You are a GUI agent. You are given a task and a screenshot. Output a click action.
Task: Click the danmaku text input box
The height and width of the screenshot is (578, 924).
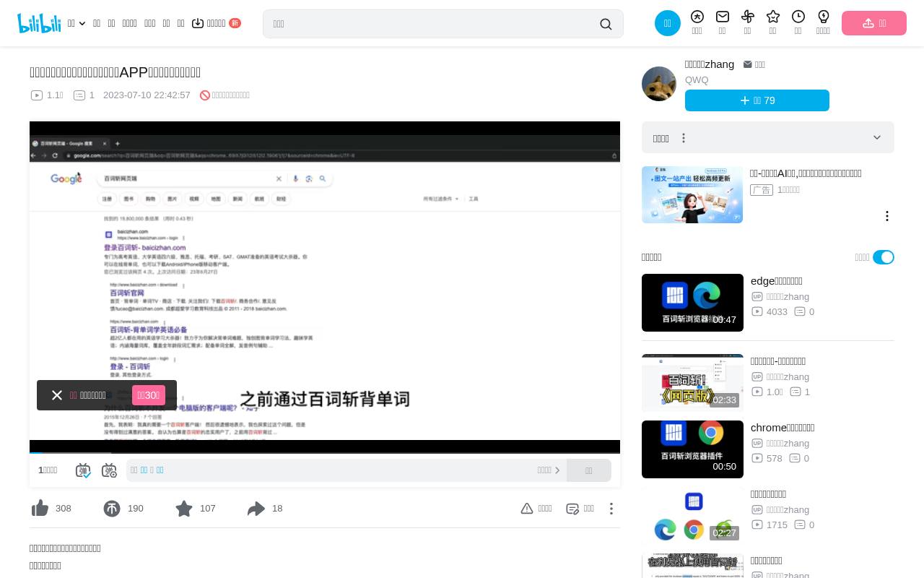tap(332, 470)
